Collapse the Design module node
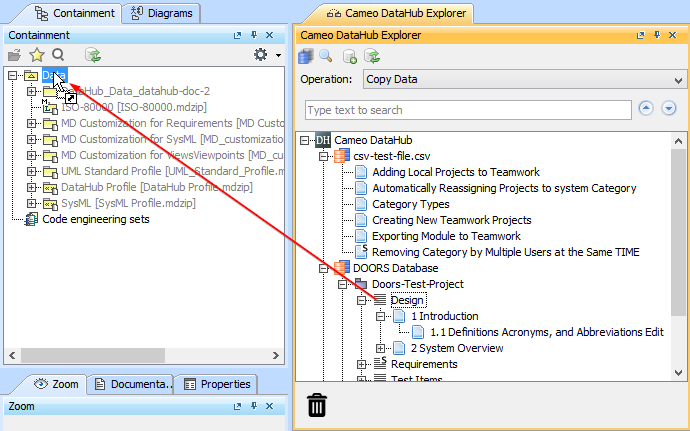 [361, 300]
